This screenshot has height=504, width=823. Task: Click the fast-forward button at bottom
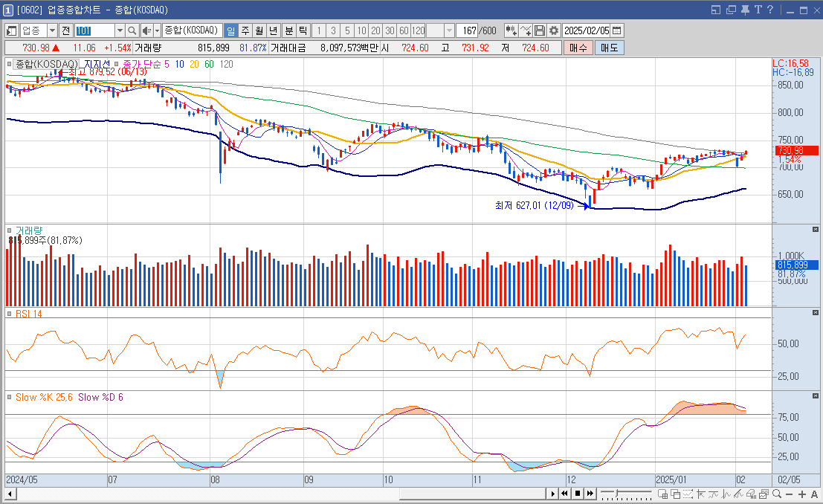click(590, 494)
